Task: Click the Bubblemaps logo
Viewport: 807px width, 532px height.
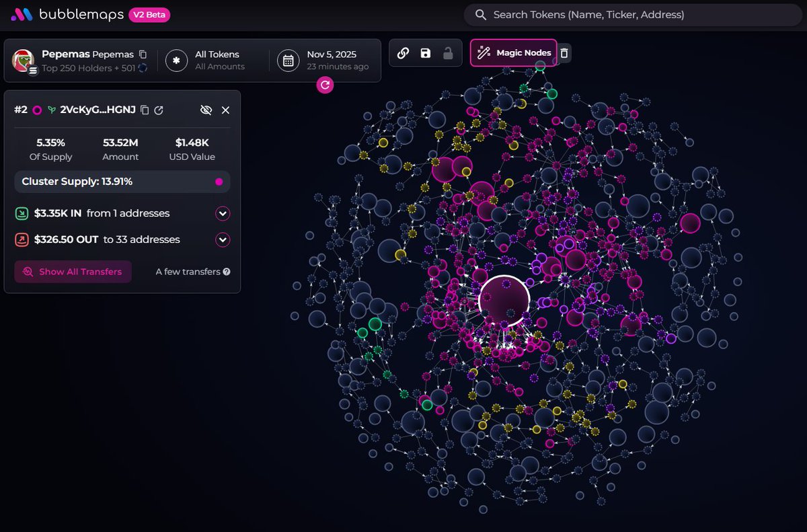Action: pos(66,15)
